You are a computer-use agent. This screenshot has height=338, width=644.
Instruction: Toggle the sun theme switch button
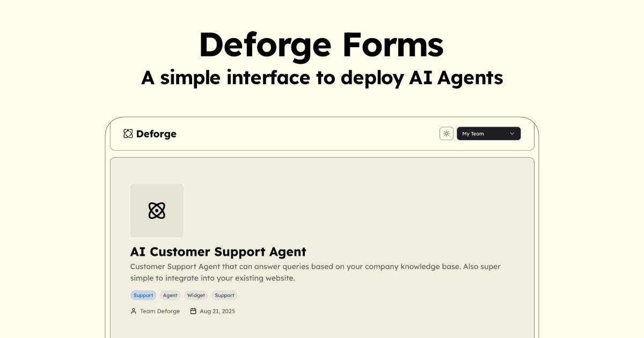click(x=447, y=134)
